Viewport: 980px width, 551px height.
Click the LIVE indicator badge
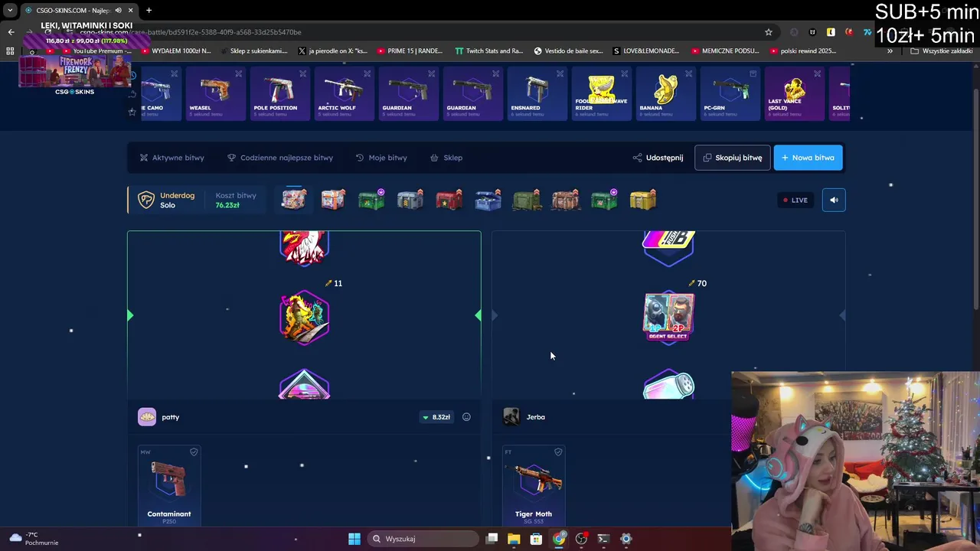(x=795, y=200)
